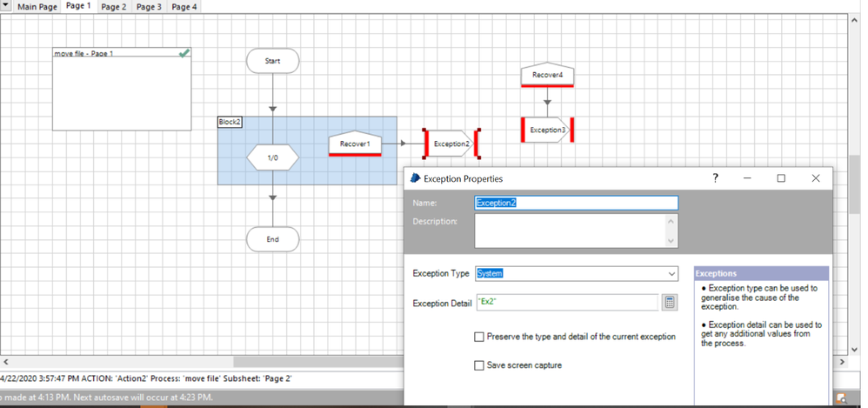Image resolution: width=868 pixels, height=408 pixels.
Task: Click the Blue Prism logo in dialog title
Action: pyautogui.click(x=415, y=178)
